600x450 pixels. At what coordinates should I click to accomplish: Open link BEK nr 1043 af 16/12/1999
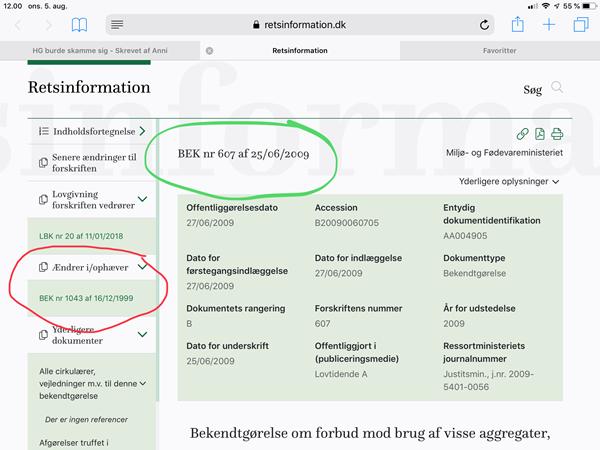point(85,298)
